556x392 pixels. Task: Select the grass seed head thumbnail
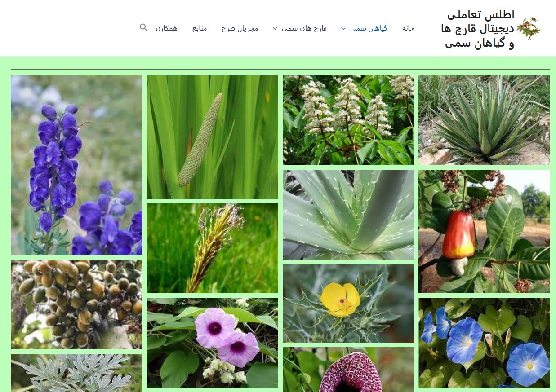point(212,248)
